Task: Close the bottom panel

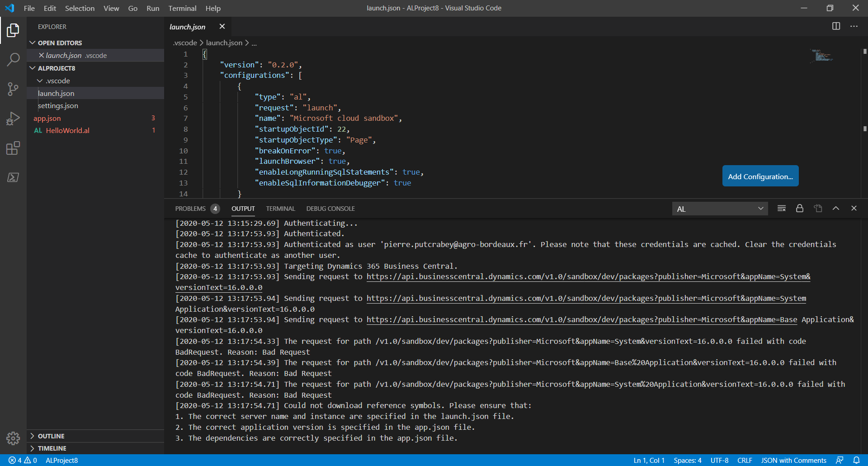Action: (854, 209)
